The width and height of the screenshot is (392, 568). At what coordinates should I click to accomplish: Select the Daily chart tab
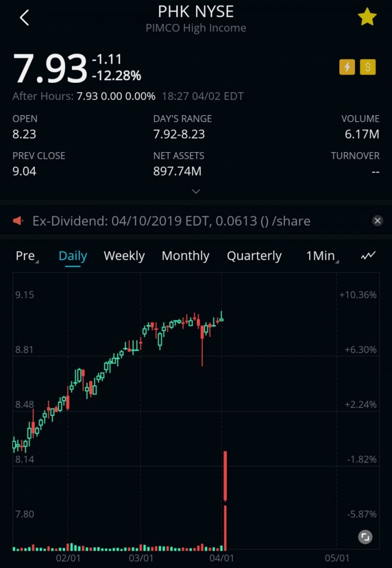point(73,256)
